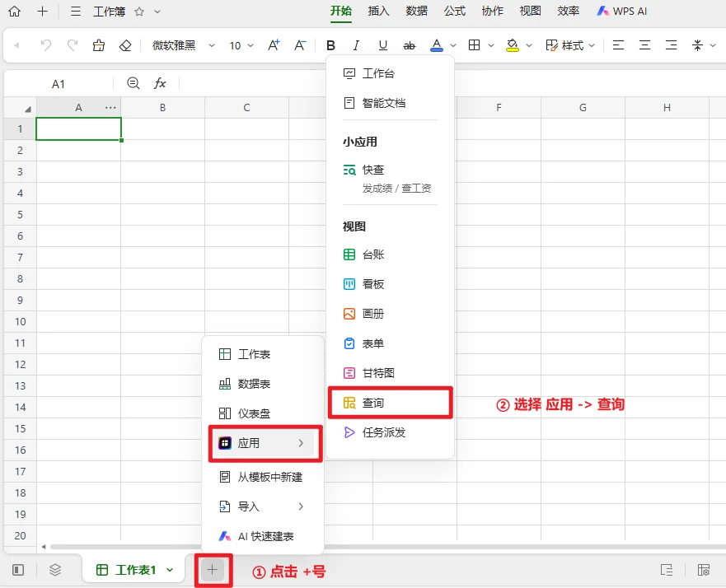Open the home icon at top left

(x=14, y=12)
